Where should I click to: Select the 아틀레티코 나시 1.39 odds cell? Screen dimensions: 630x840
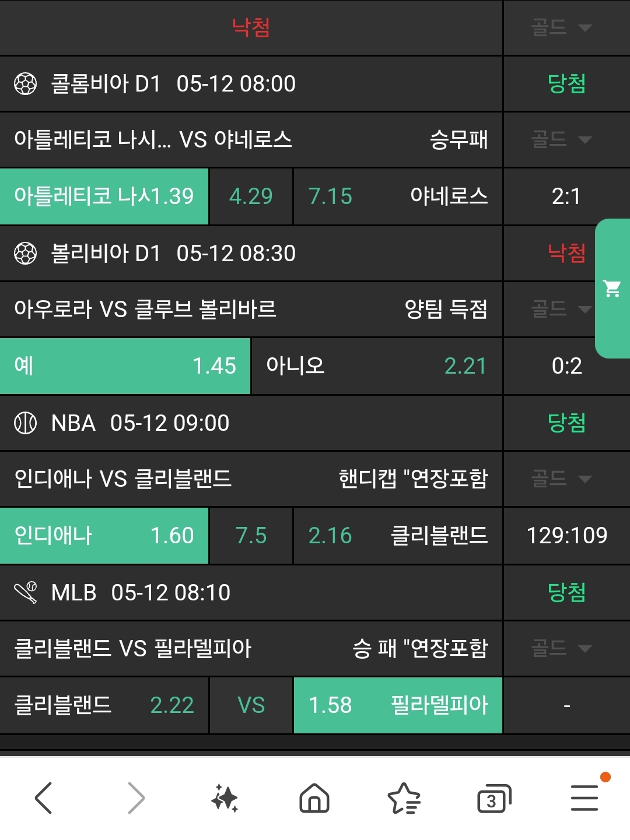tap(104, 196)
